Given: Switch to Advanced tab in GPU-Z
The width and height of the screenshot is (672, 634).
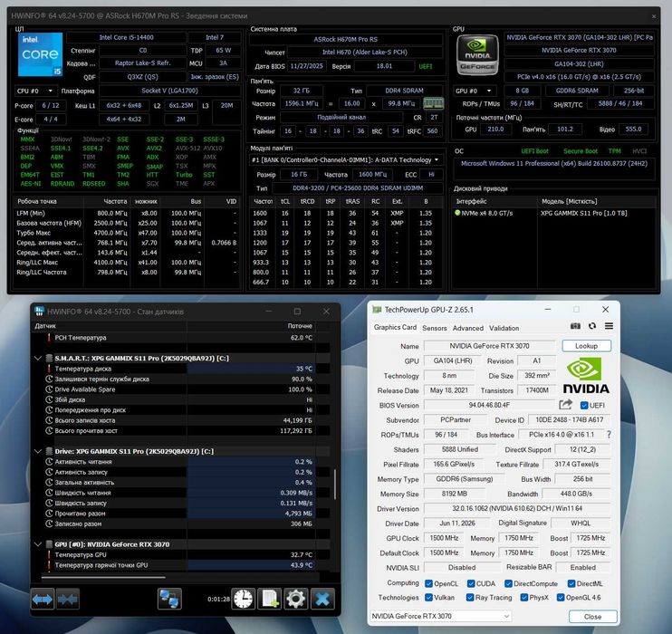Looking at the screenshot, I should point(468,328).
